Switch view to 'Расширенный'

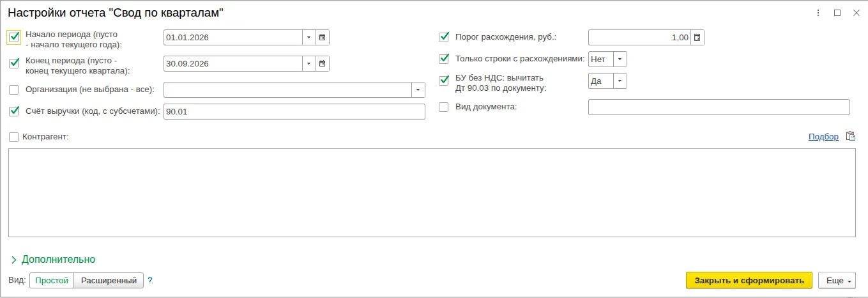pyautogui.click(x=109, y=280)
